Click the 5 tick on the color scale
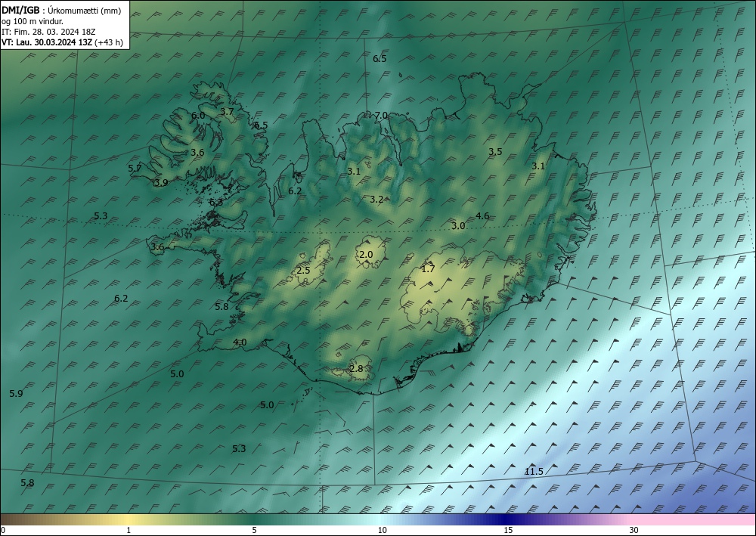756x536 pixels. 254,530
